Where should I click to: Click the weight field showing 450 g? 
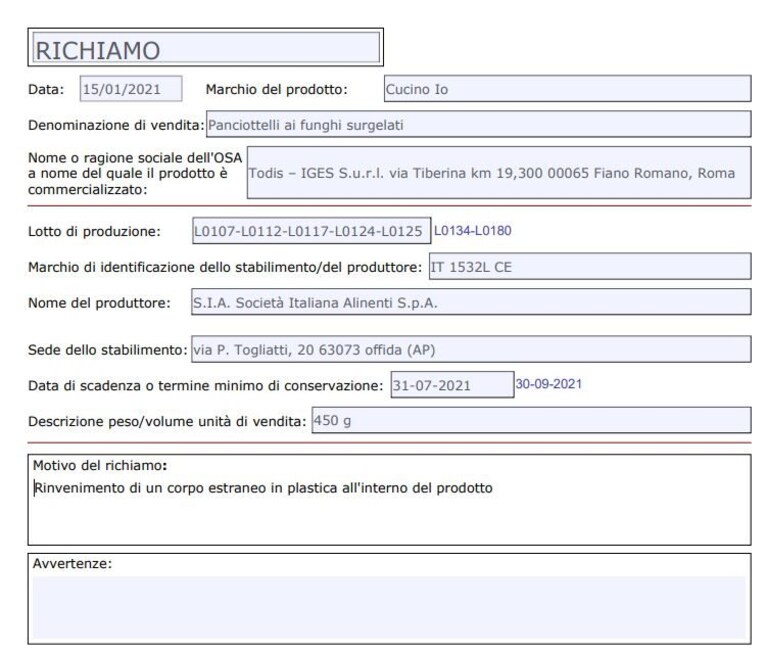531,420
